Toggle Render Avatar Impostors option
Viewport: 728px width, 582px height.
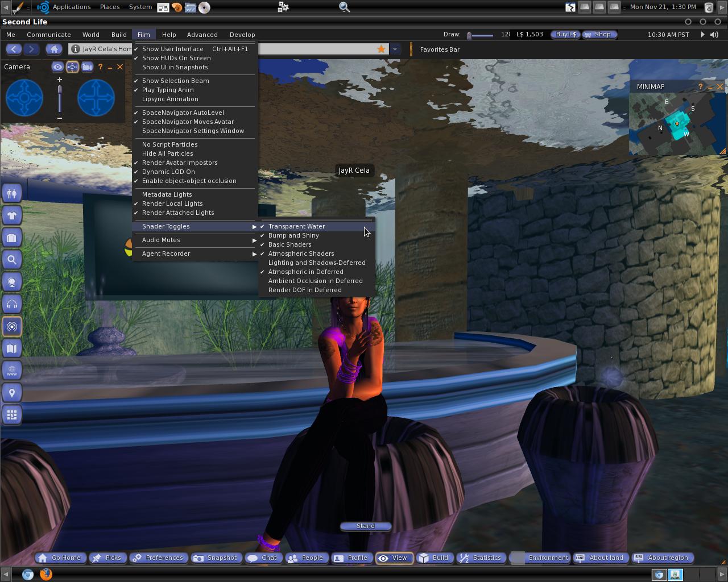[195, 163]
